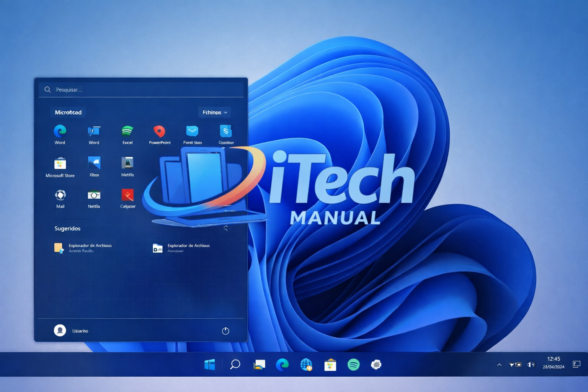Select the Netflix app icon
The height and width of the screenshot is (392, 588).
(x=94, y=196)
